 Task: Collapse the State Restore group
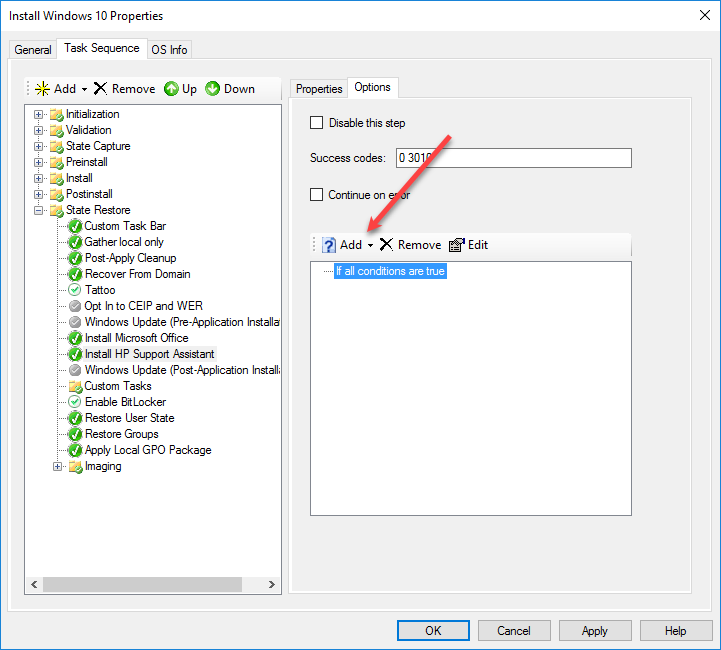click(39, 210)
